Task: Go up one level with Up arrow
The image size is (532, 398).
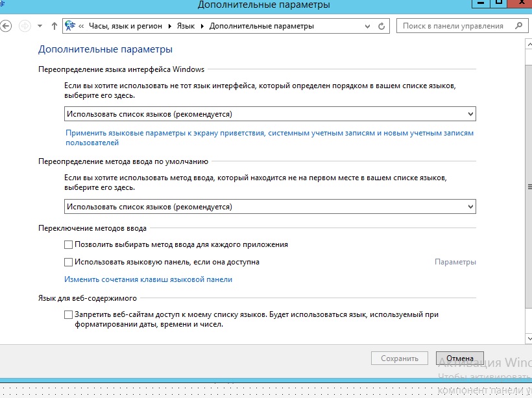Action: coord(54,26)
